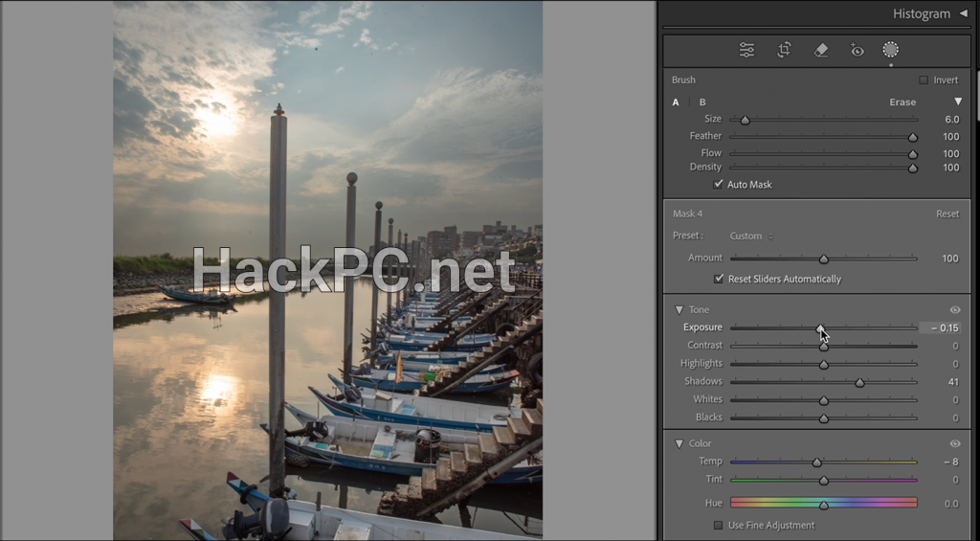This screenshot has width=980, height=541.
Task: Select the Healing eraser tool icon
Action: pos(820,50)
